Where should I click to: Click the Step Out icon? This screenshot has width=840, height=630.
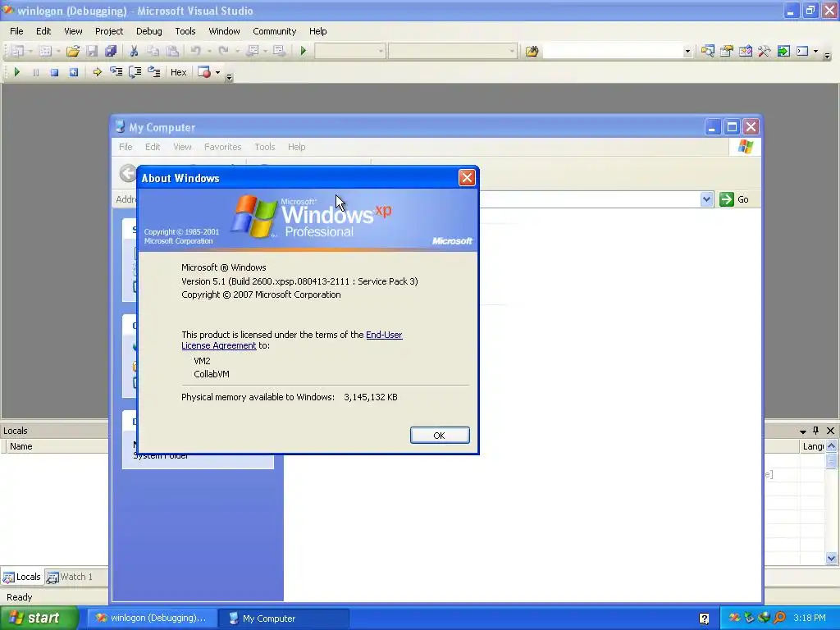tap(153, 72)
